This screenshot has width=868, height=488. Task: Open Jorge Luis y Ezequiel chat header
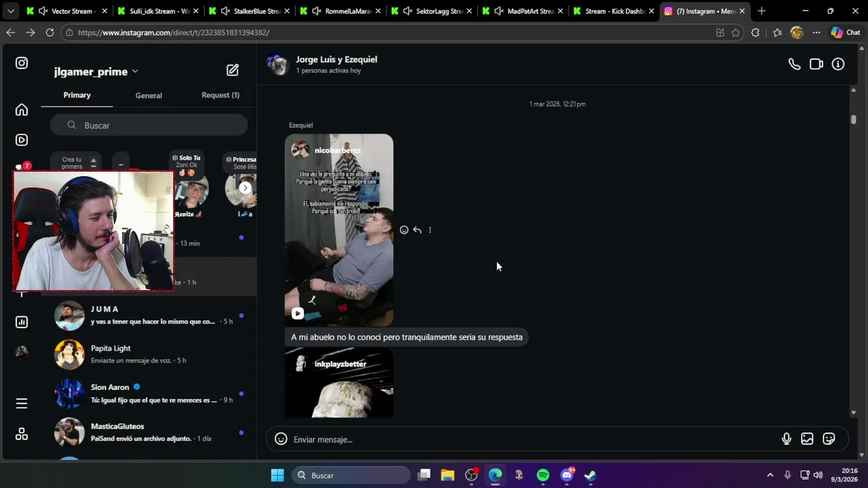336,60
